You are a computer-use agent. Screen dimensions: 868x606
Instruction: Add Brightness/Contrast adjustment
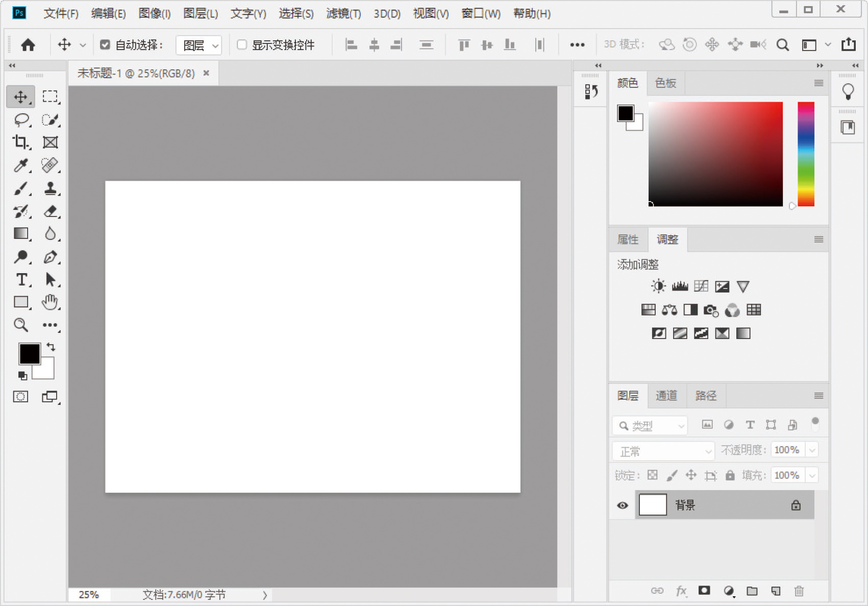(658, 286)
